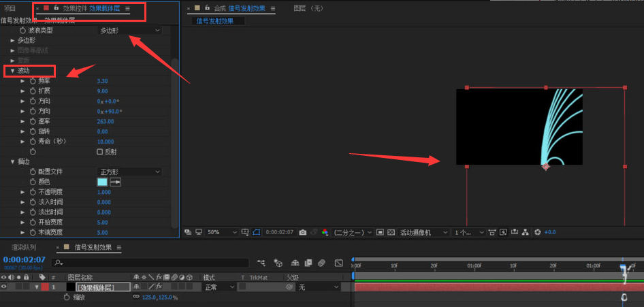
Task: Hide the 效果载体层 layer with eye toggle
Action: tap(5, 287)
